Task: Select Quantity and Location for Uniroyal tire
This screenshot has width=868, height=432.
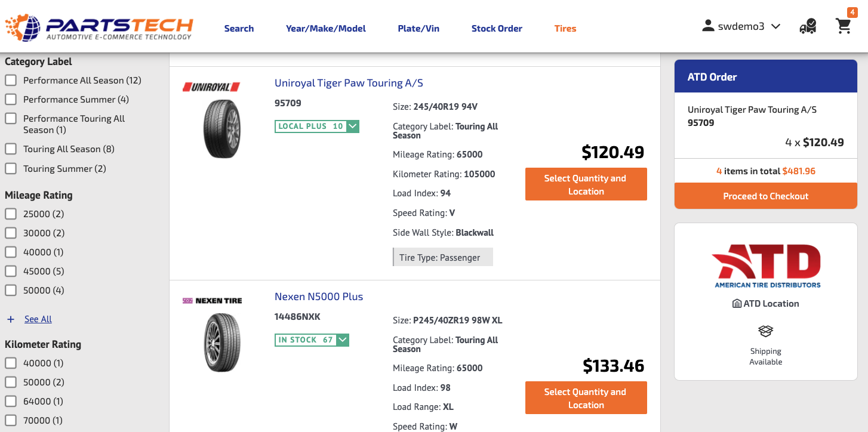Action: click(x=586, y=184)
